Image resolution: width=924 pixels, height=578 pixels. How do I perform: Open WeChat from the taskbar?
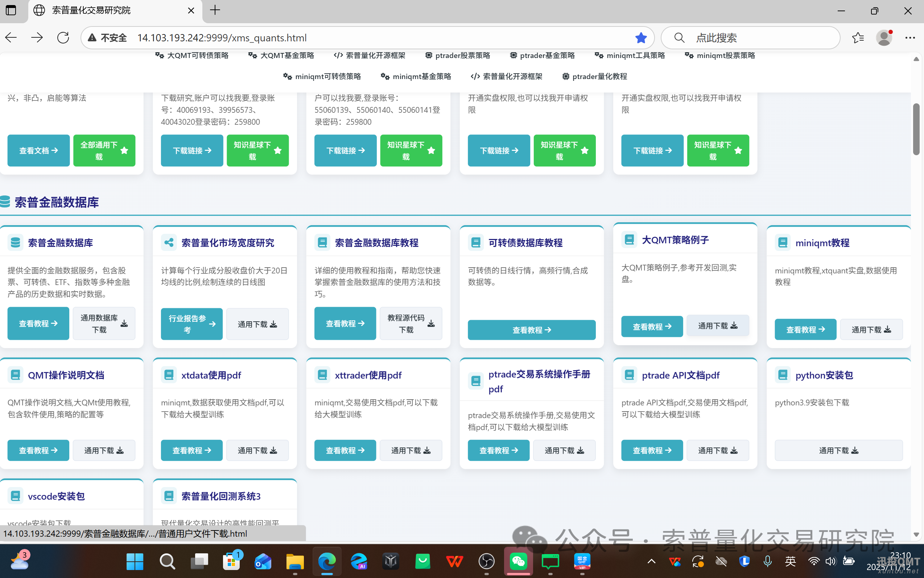pyautogui.click(x=518, y=561)
